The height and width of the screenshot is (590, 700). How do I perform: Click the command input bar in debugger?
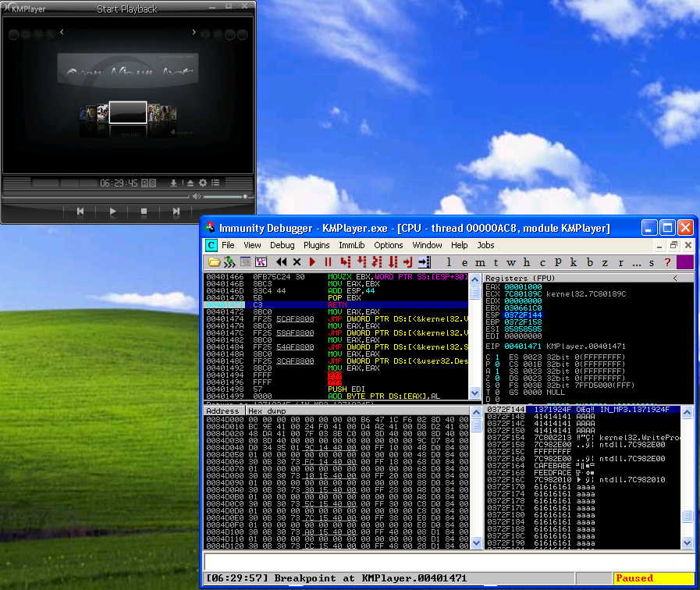[x=449, y=562]
